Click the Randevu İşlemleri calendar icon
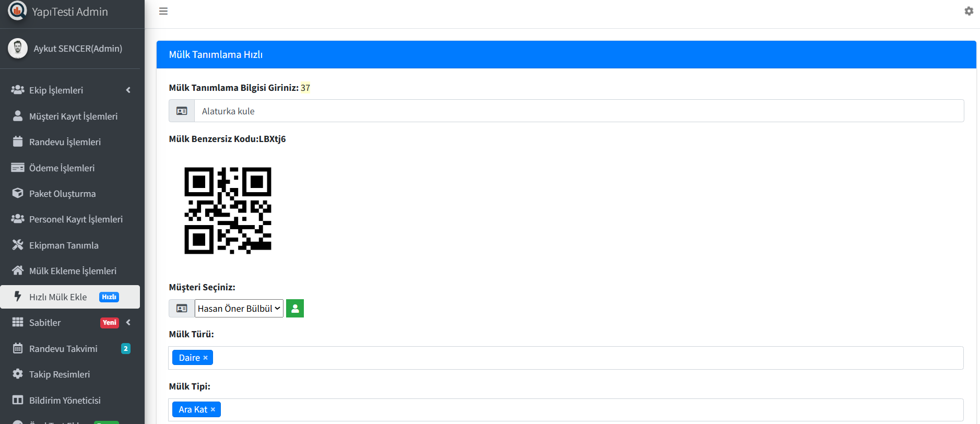This screenshot has width=980, height=424. pos(18,142)
